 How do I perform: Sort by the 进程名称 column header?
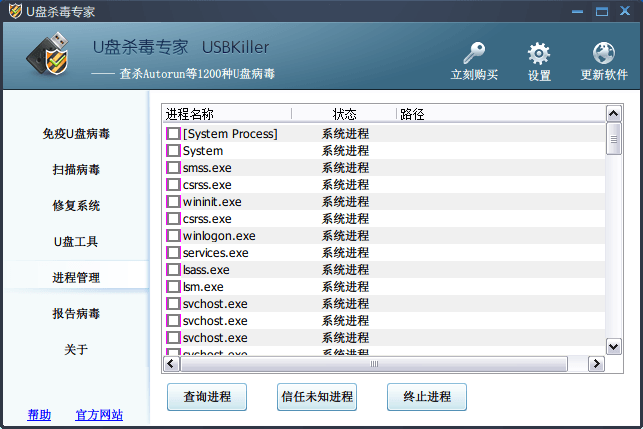coord(227,114)
